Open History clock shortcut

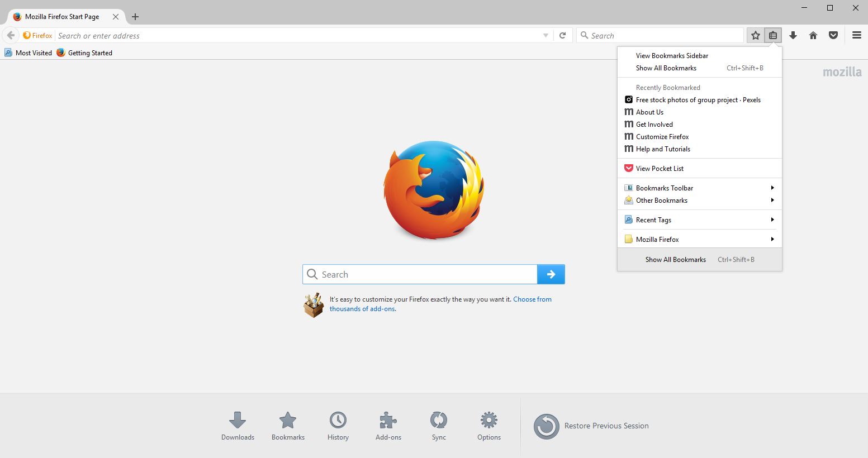pyautogui.click(x=338, y=426)
